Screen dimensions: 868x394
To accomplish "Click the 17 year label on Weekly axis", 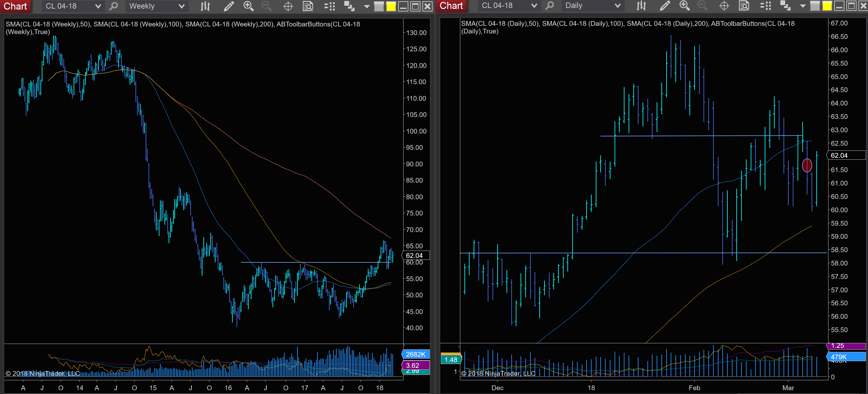I will [305, 388].
